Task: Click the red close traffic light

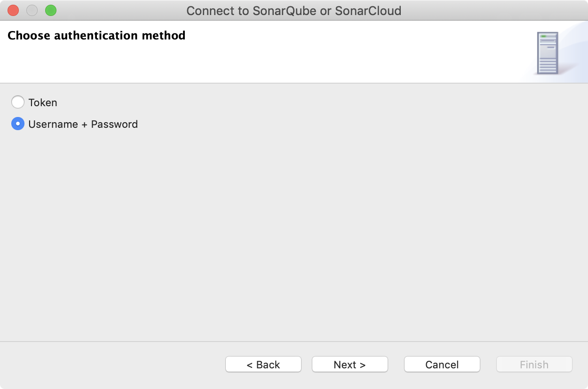Action: [x=13, y=10]
